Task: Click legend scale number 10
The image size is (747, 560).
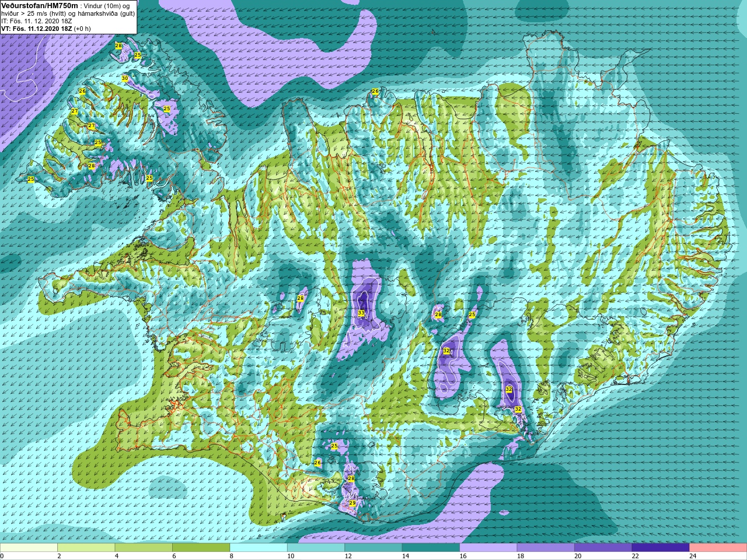Action: click(291, 556)
